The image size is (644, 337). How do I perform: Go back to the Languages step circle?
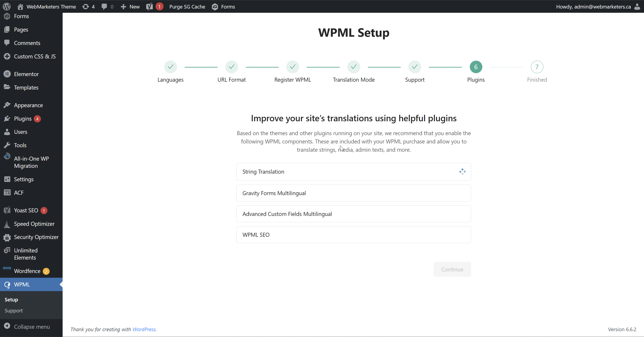170,67
